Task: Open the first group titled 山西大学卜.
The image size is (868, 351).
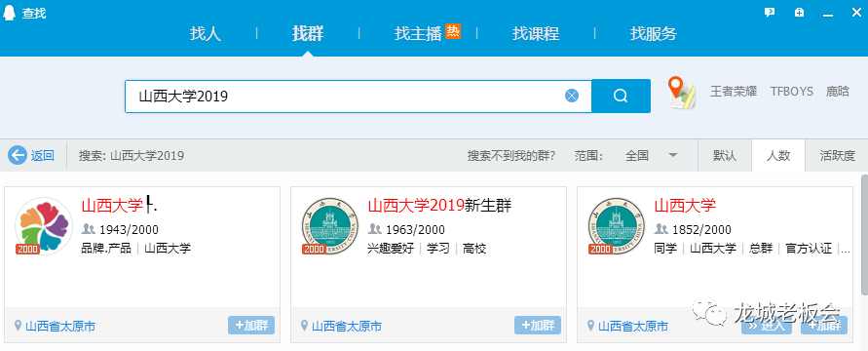Action: [119, 206]
